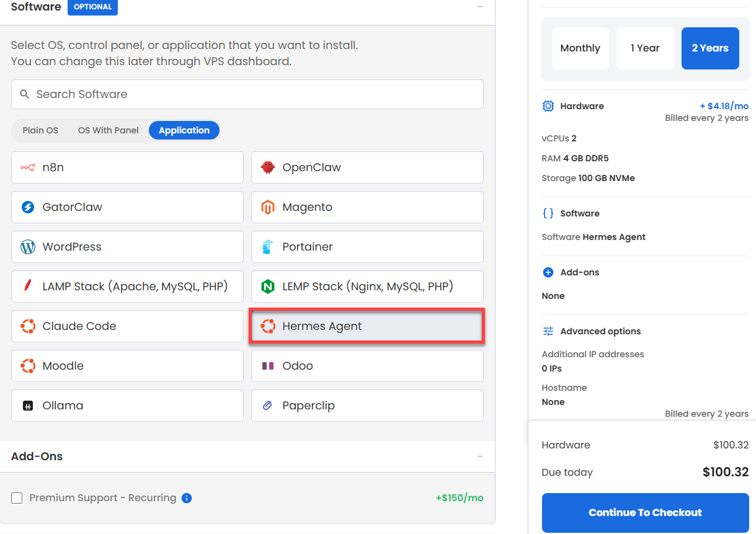The width and height of the screenshot is (756, 534).
Task: Select the WordPress application card
Action: tap(127, 247)
